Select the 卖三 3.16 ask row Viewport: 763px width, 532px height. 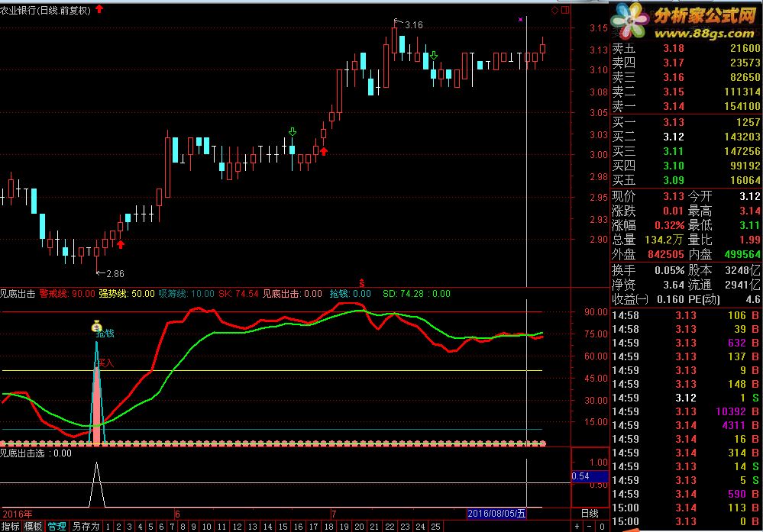[686, 77]
